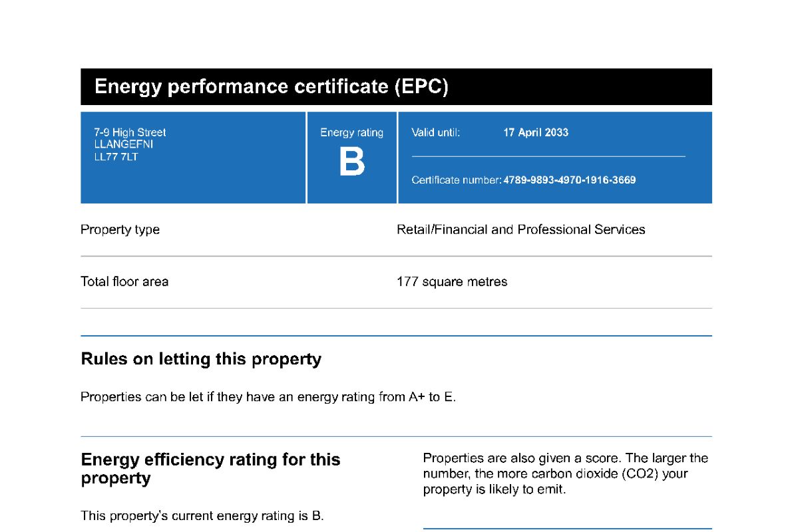Click the Energy performance certificate (EPC) title
792x532 pixels.
(x=272, y=87)
